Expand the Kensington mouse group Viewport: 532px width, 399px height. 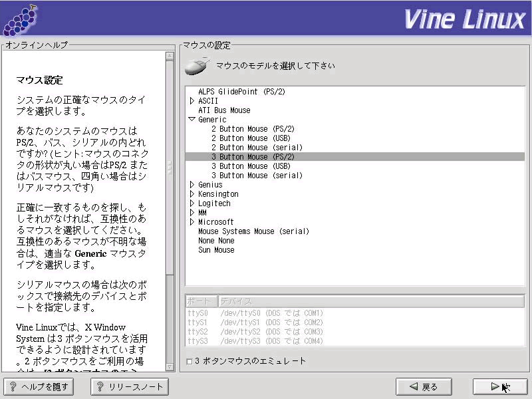(x=192, y=194)
